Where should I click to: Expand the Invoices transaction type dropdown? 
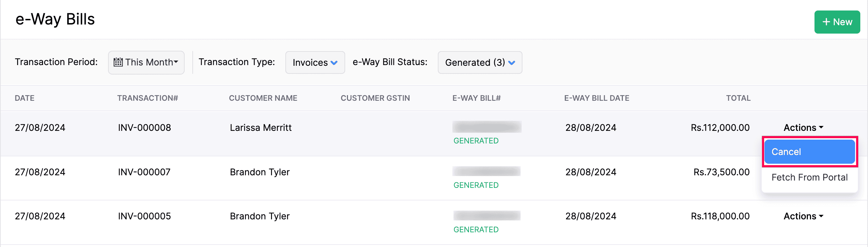click(315, 62)
